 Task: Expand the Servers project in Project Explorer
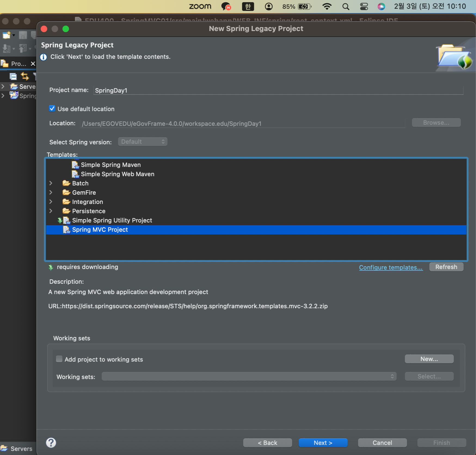tap(3, 86)
